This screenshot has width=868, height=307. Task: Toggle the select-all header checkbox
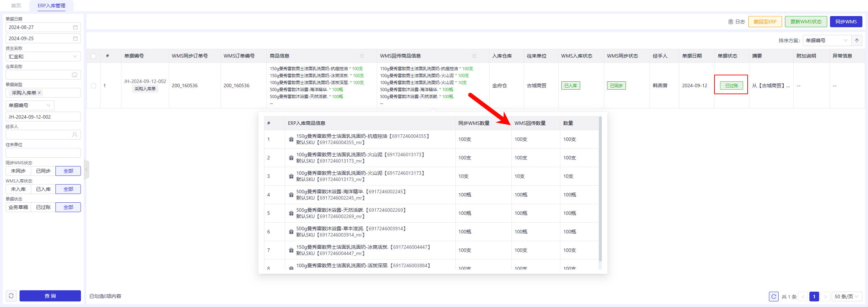[x=93, y=56]
